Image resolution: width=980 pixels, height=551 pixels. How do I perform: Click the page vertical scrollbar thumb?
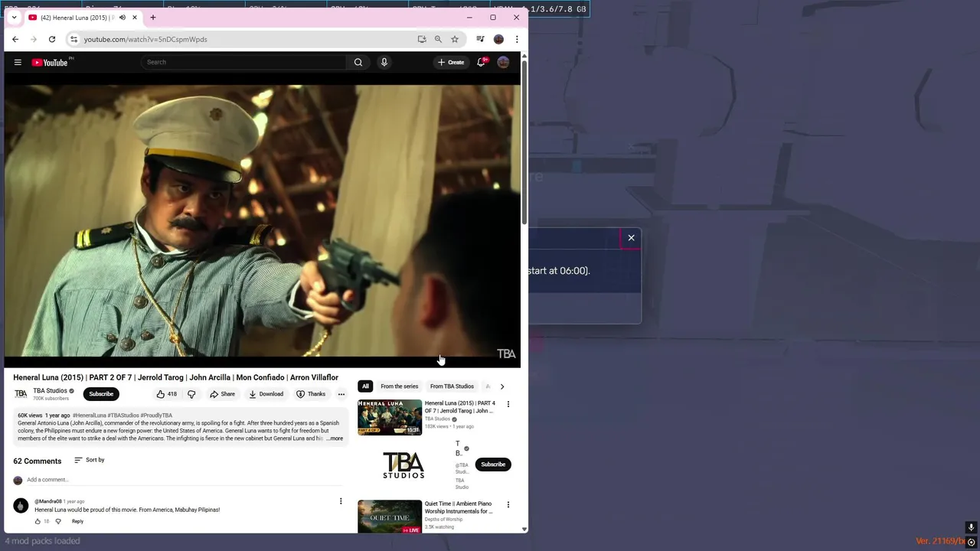pyautogui.click(x=524, y=143)
